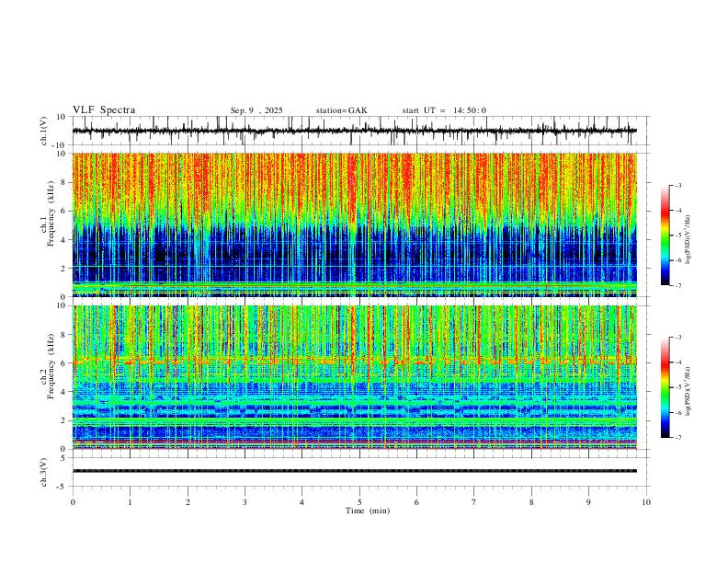Screen dimensions: 728x563
Task: Click the 'Time (min)' axis label
Action: (368, 511)
